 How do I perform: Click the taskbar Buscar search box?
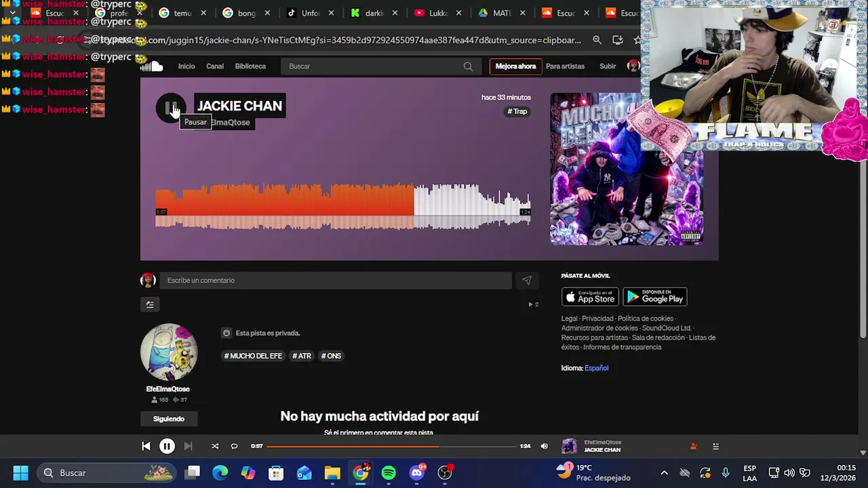(x=106, y=472)
